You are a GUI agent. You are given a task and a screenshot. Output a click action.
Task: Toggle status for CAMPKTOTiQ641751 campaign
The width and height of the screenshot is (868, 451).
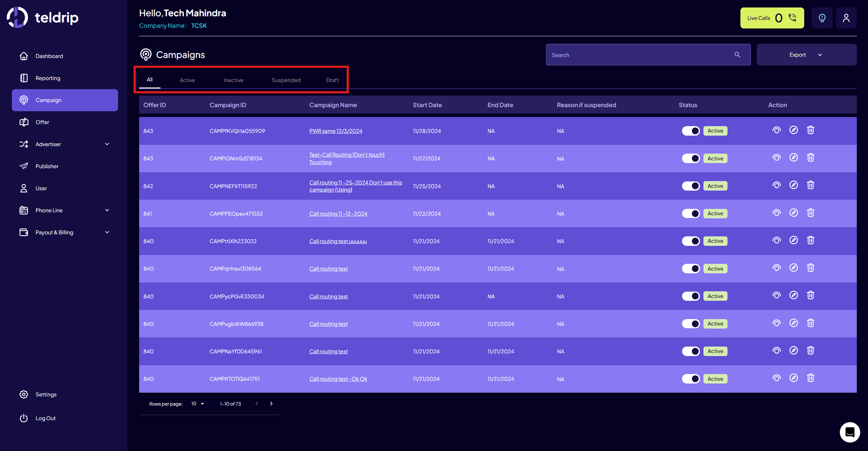click(691, 379)
